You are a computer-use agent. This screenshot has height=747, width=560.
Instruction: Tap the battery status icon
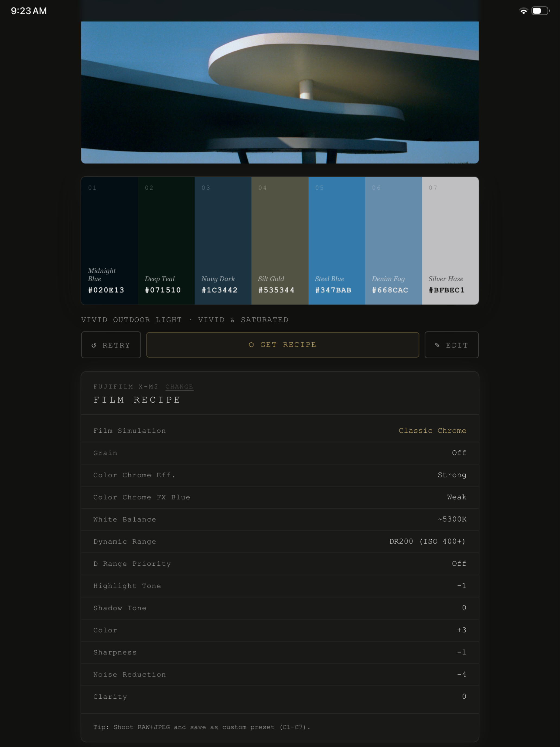(540, 11)
